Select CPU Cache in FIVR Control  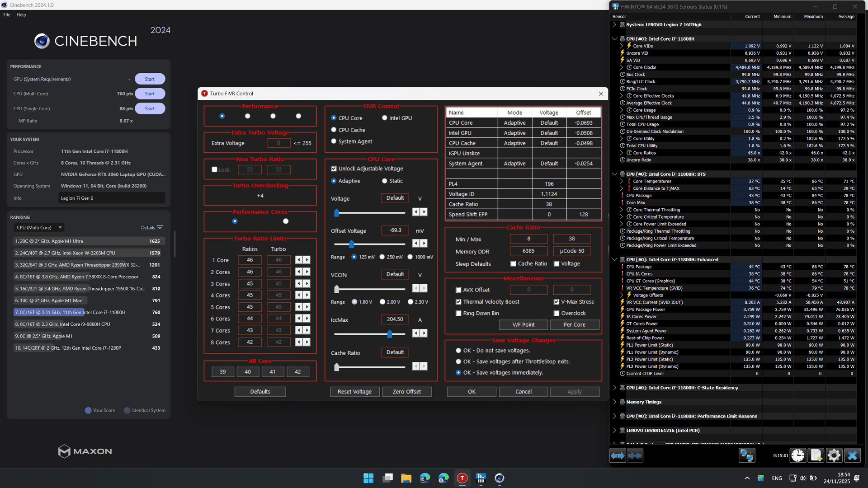(334, 130)
